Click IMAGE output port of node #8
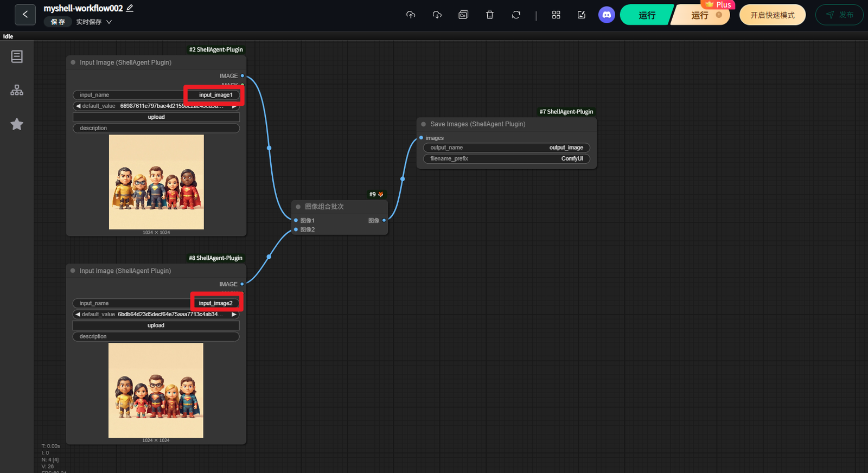 pos(242,284)
